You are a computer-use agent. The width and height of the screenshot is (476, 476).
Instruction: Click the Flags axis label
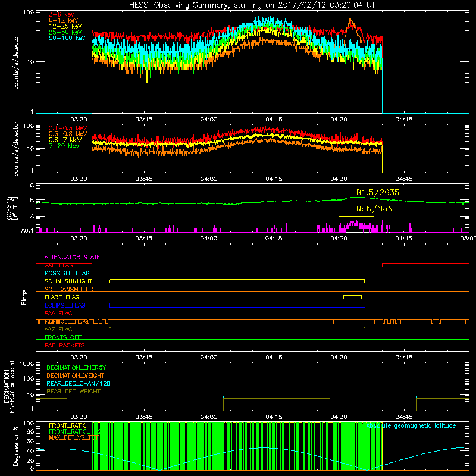pyautogui.click(x=24, y=297)
